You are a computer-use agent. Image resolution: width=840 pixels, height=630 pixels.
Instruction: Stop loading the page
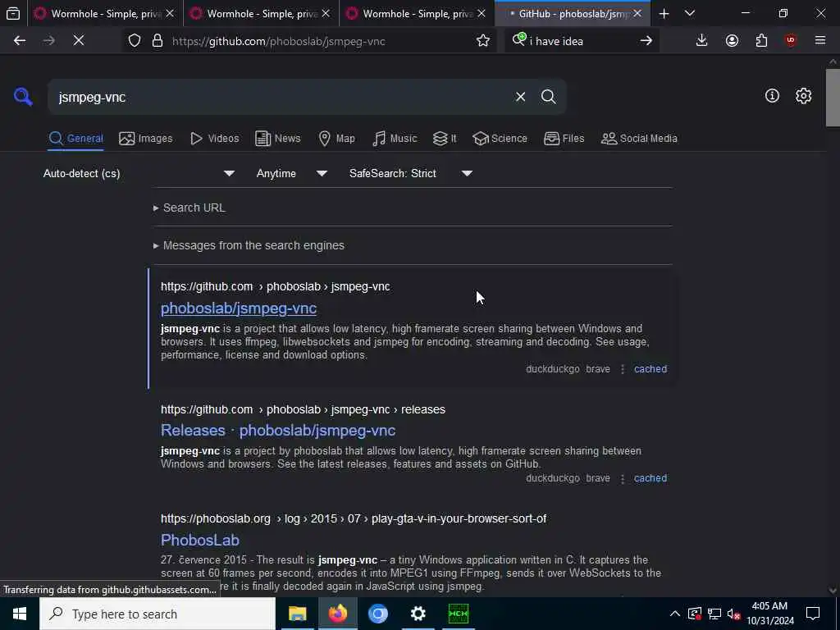click(x=79, y=41)
